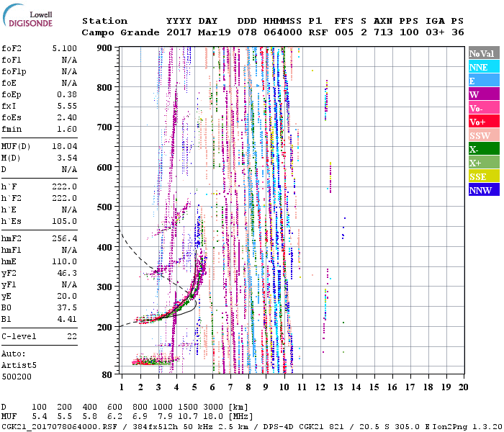Click the foF2 value 5.100
This screenshot has height=432, width=504.
65,48
